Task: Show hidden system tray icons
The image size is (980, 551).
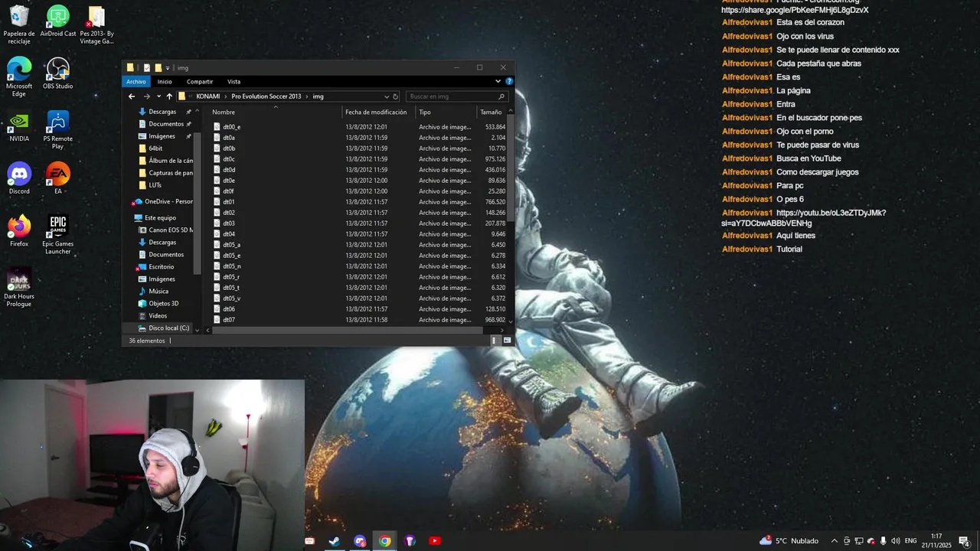Action: pos(835,541)
